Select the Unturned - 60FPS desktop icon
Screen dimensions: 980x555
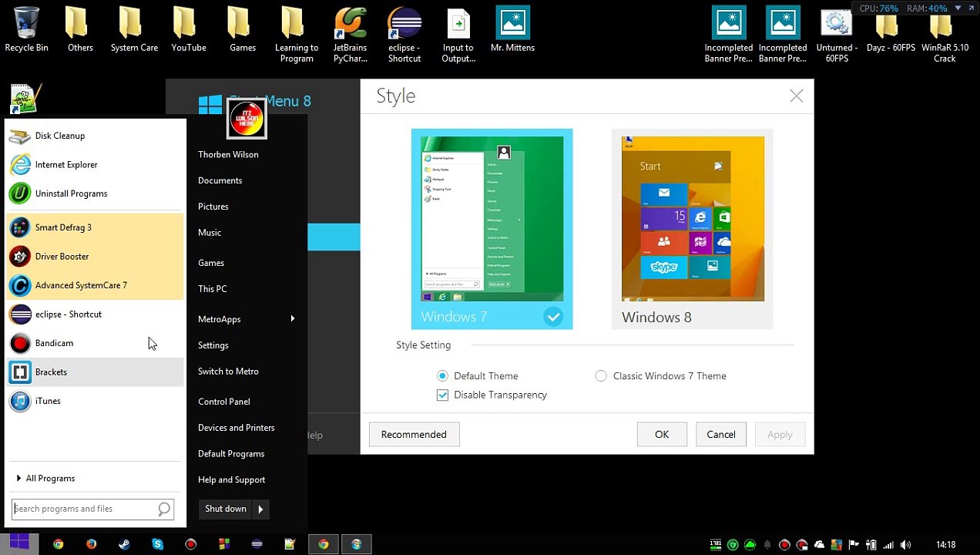[x=837, y=35]
